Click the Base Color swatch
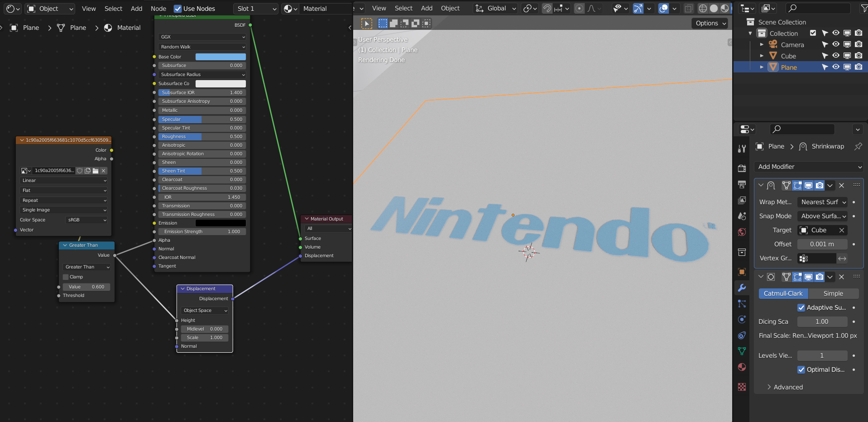 [221, 57]
